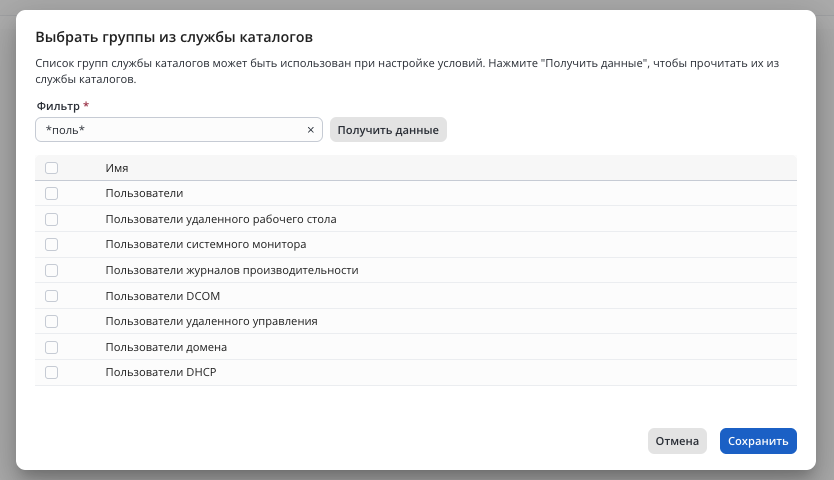Check the Пользователи DHCP checkbox
Viewport: 834px width, 480px height.
coord(52,372)
